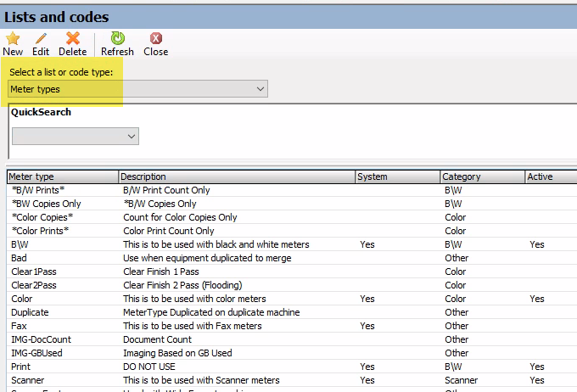Click the red Close icon
577x392 pixels.
coord(156,38)
